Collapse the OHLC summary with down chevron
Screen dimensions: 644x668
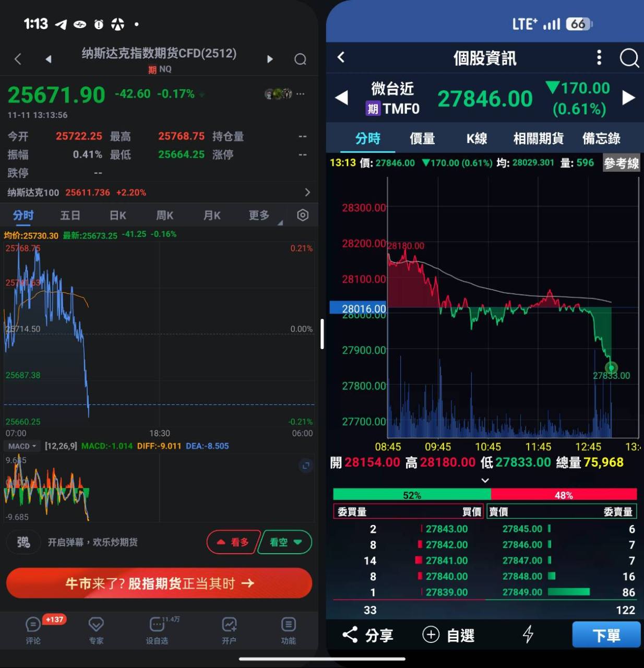coord(485,480)
